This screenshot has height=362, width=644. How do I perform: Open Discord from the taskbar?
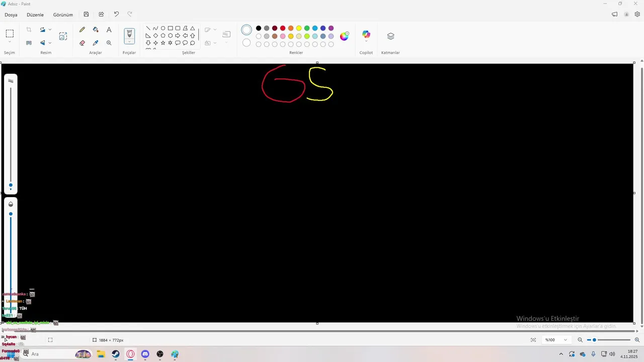[x=145, y=354]
